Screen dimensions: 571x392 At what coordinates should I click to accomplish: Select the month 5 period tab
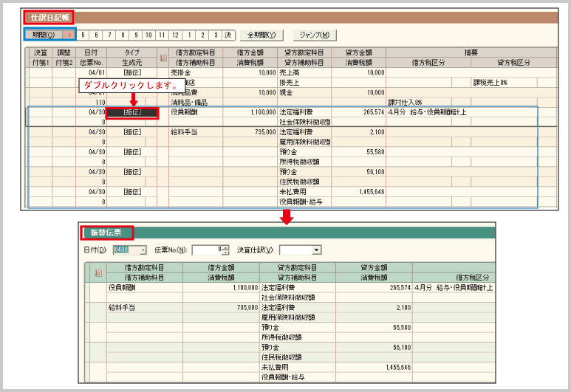[x=83, y=35]
